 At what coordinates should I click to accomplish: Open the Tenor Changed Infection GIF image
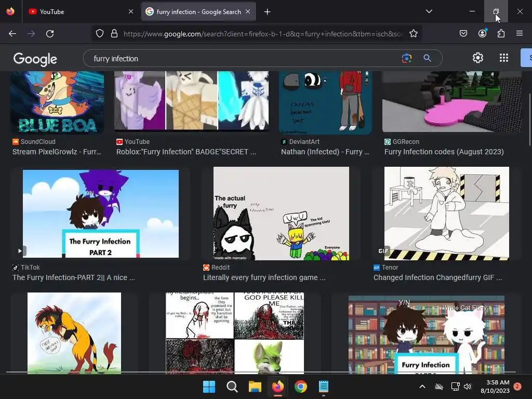446,214
